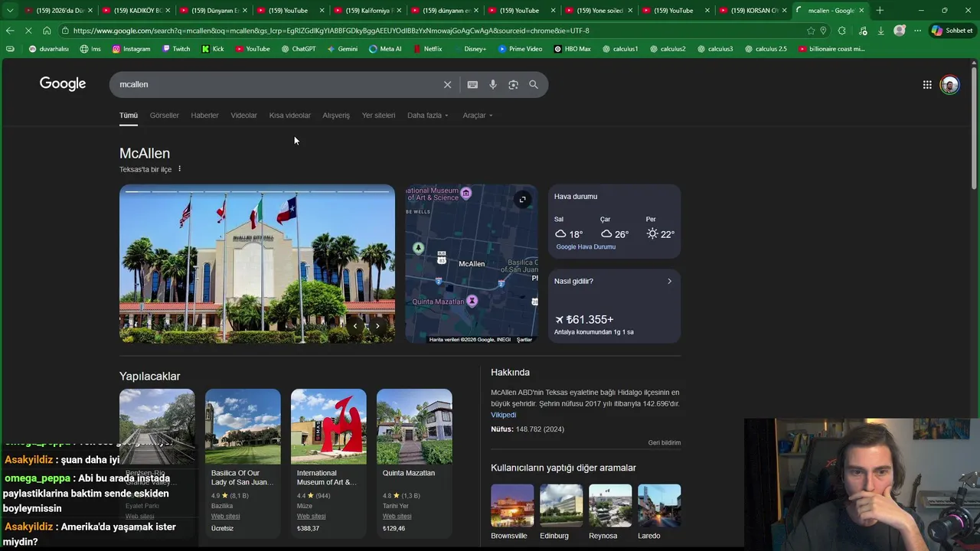Viewport: 980px width, 551px height.
Task: Open the three-dot menu beside Teksas'ta bir ilçe
Action: point(180,169)
